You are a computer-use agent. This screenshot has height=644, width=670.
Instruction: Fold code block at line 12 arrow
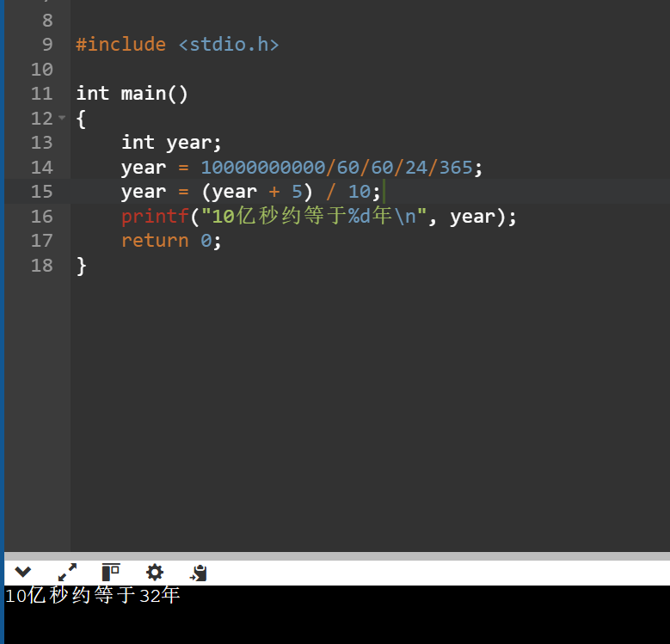tap(62, 118)
